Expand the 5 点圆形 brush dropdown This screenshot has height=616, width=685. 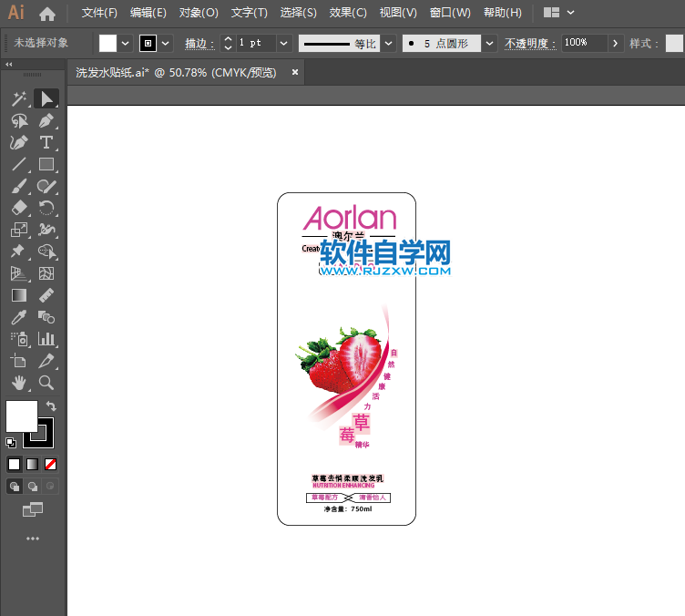[490, 43]
